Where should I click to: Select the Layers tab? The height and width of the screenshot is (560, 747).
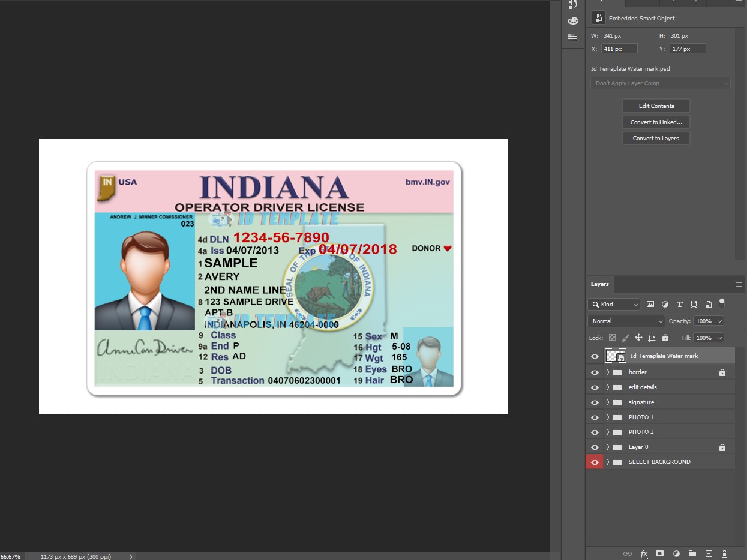pyautogui.click(x=599, y=284)
